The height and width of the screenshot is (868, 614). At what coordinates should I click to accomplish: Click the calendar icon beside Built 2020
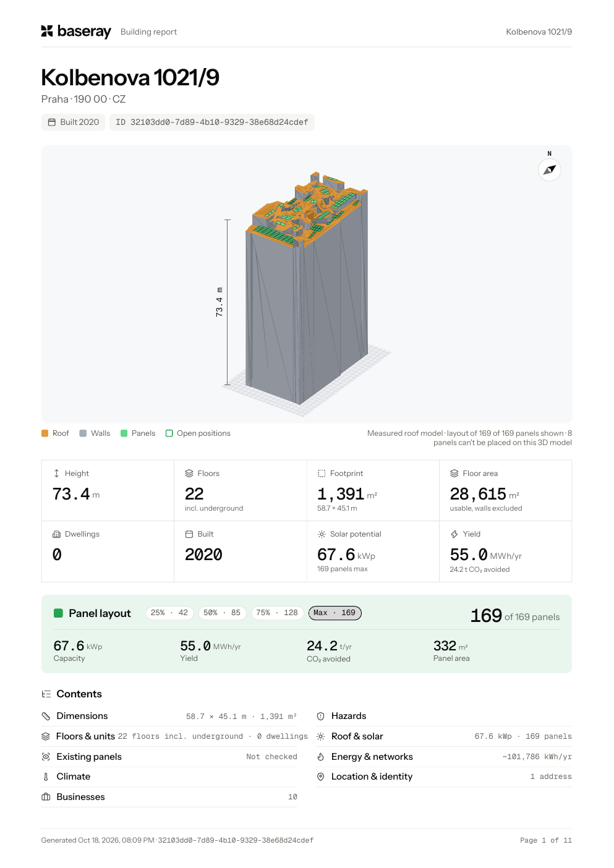tap(52, 122)
